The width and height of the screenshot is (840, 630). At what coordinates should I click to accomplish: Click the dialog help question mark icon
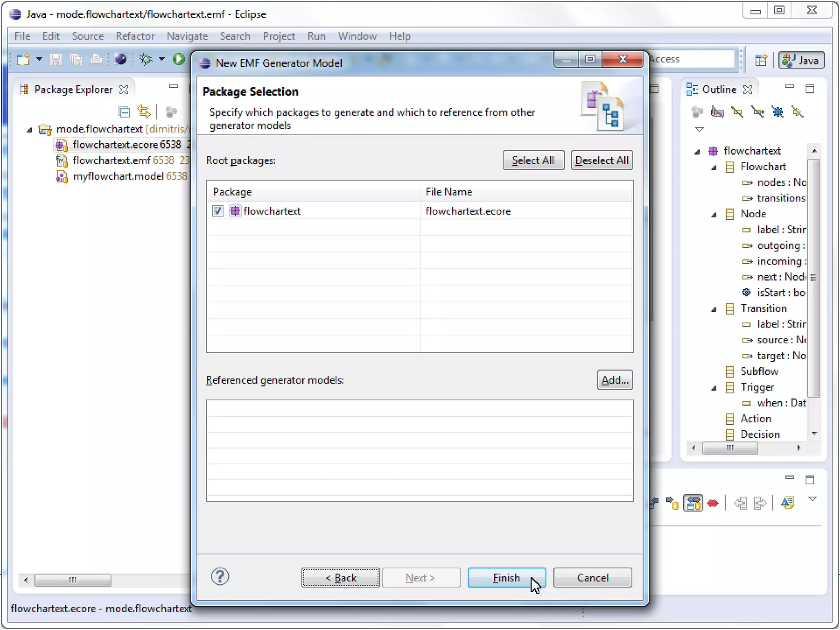pyautogui.click(x=220, y=577)
